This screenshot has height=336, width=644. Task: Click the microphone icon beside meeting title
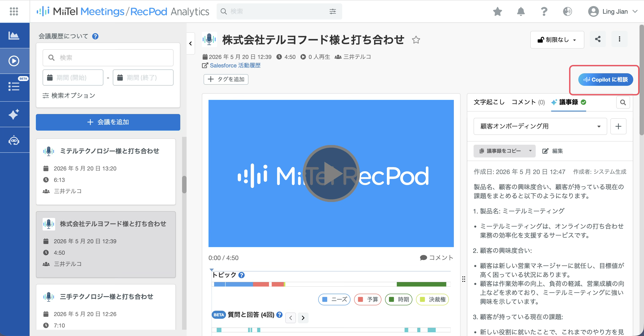[x=209, y=40]
